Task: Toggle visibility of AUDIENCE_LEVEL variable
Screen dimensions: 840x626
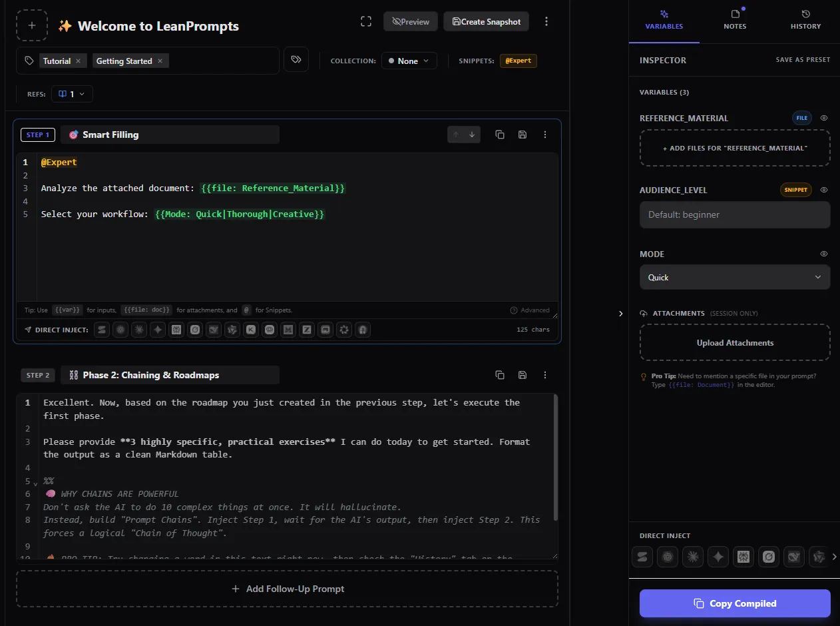Action: tap(824, 190)
